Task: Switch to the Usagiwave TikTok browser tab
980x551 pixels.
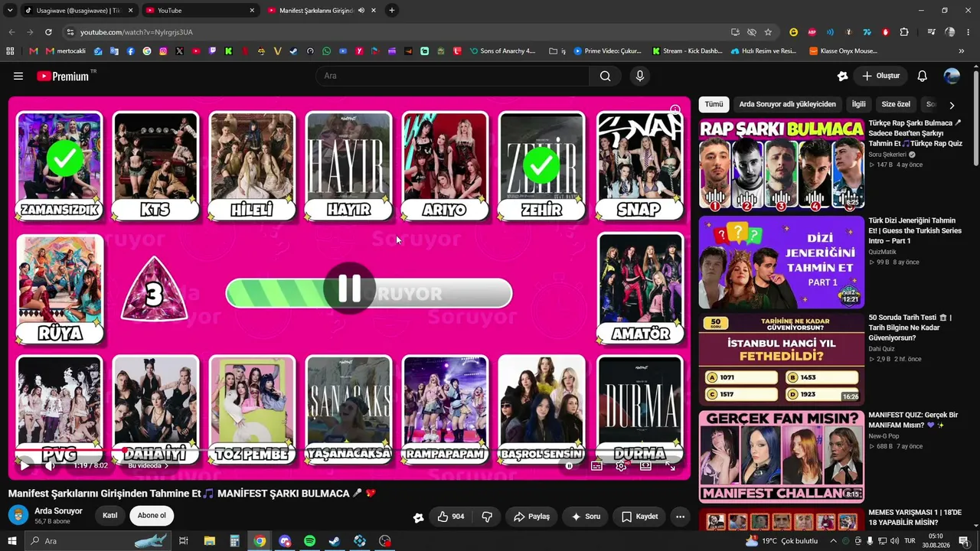Action: (x=78, y=11)
